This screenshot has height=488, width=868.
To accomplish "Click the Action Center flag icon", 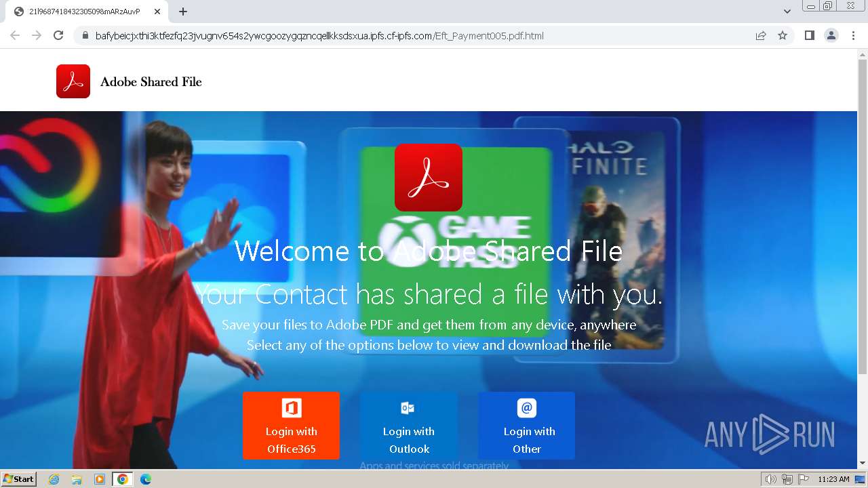I will [x=803, y=479].
